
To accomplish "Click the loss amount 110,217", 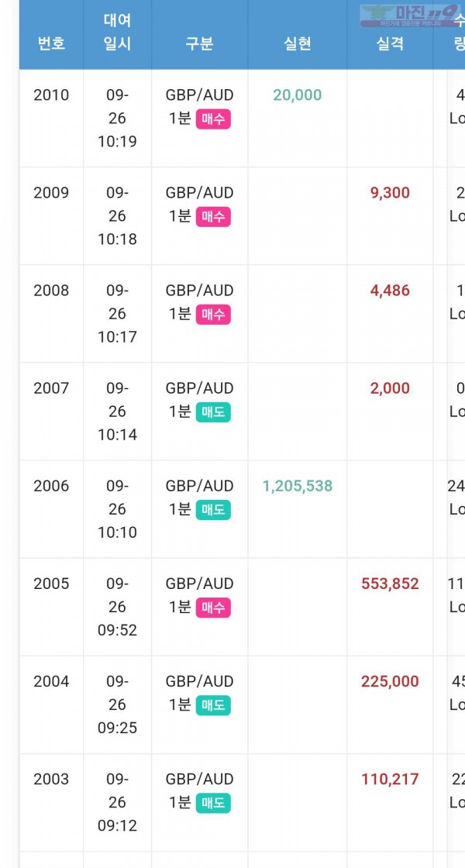I will [390, 780].
